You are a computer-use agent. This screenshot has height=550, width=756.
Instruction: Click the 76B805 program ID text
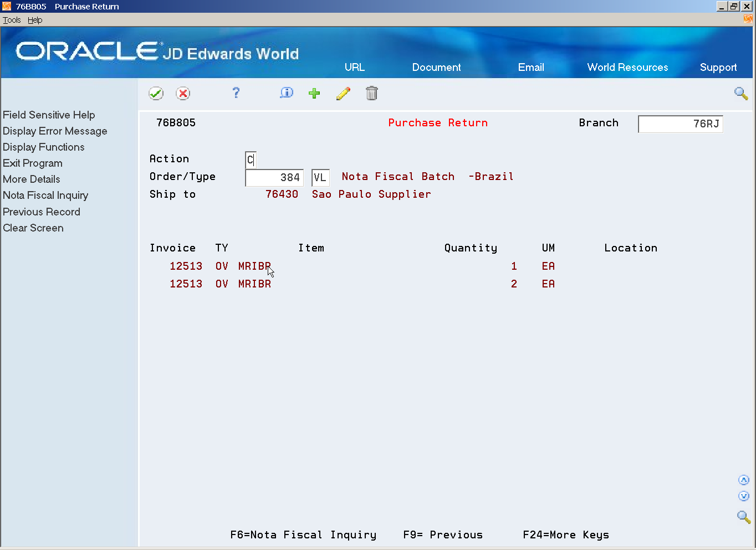[176, 123]
